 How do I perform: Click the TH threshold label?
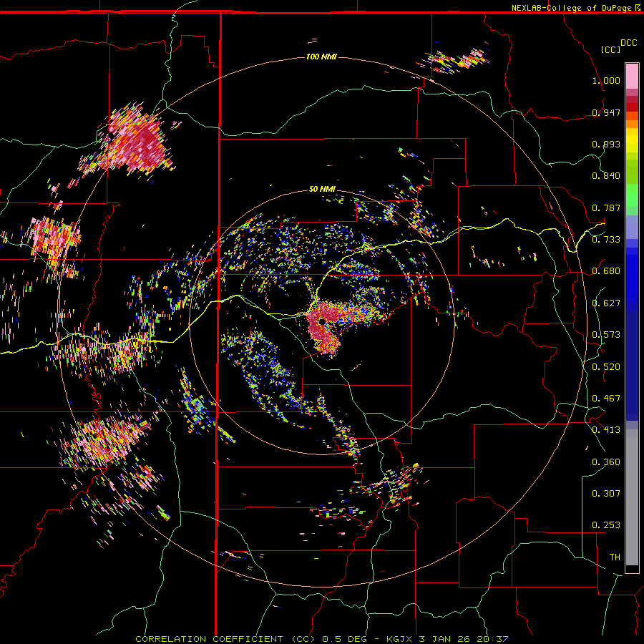615,557
